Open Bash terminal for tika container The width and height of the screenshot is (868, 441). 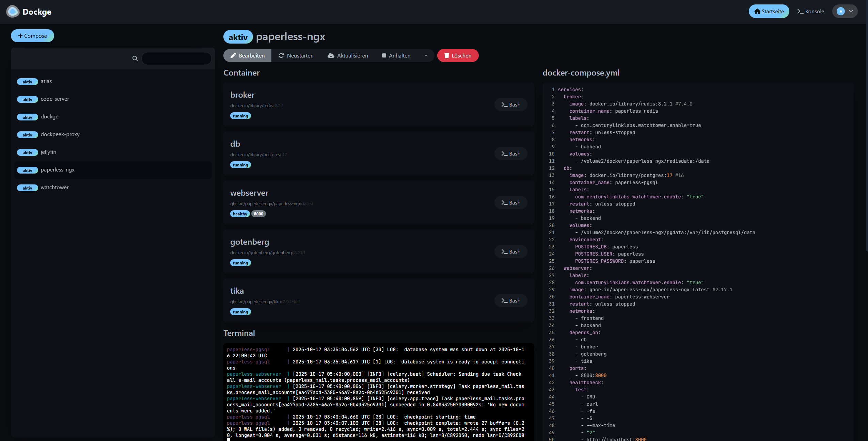pyautogui.click(x=510, y=301)
